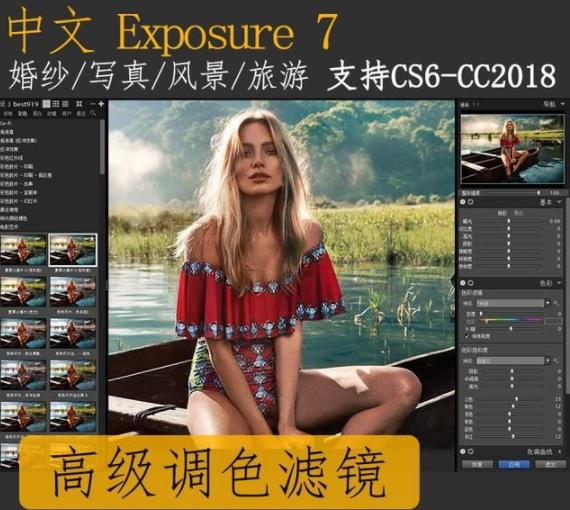Click the 曝光 exposure slider handle

(509, 221)
